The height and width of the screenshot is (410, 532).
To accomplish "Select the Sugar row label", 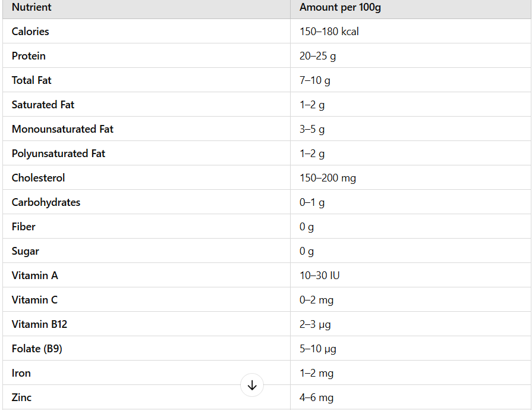I will pos(25,251).
